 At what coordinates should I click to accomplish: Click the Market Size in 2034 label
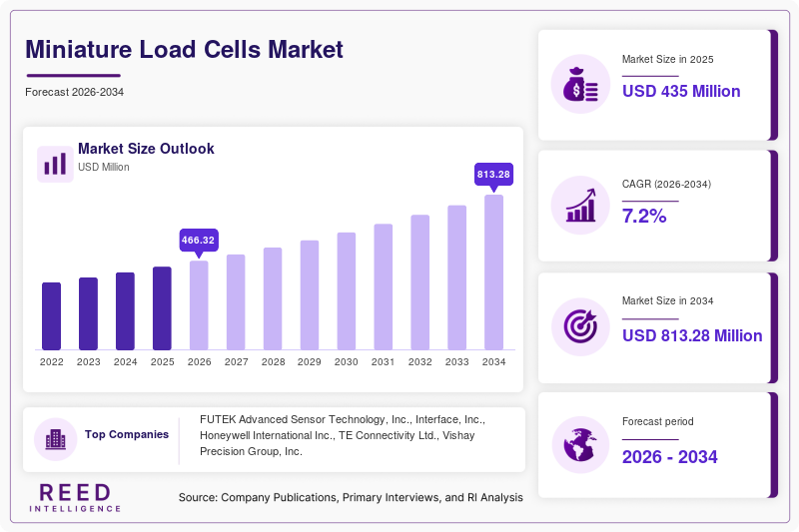click(667, 300)
